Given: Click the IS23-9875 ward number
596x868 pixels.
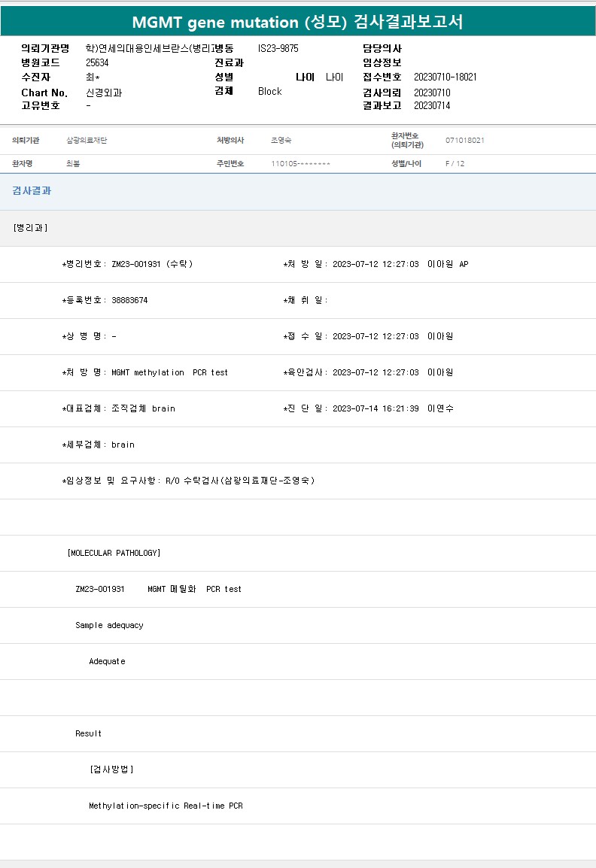Looking at the screenshot, I should [278, 48].
